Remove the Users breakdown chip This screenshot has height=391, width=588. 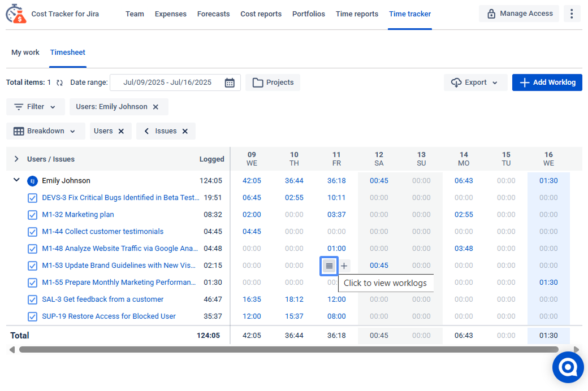121,131
